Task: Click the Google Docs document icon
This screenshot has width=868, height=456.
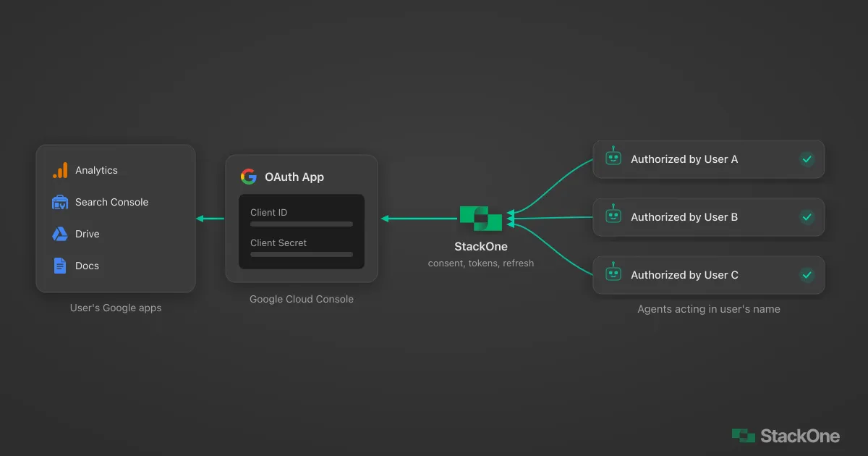Action: (x=60, y=266)
